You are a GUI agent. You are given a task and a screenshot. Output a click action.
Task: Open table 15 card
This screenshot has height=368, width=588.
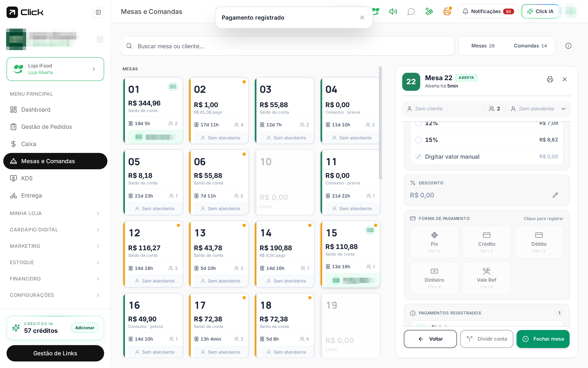350,254
